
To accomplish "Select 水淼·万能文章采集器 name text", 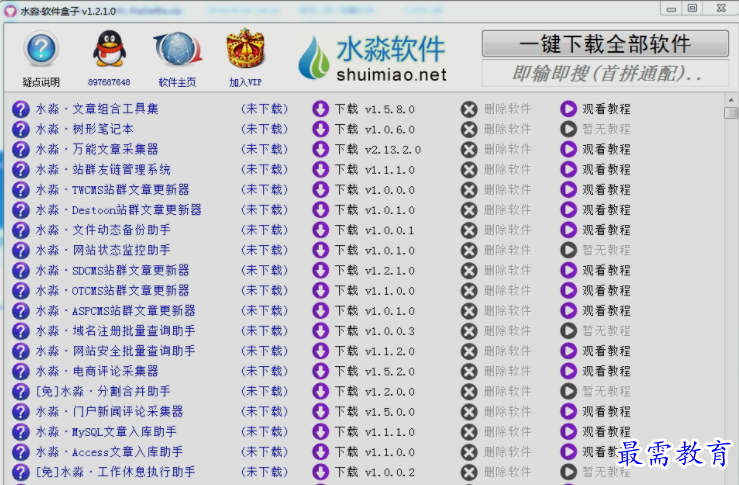I will [97, 149].
